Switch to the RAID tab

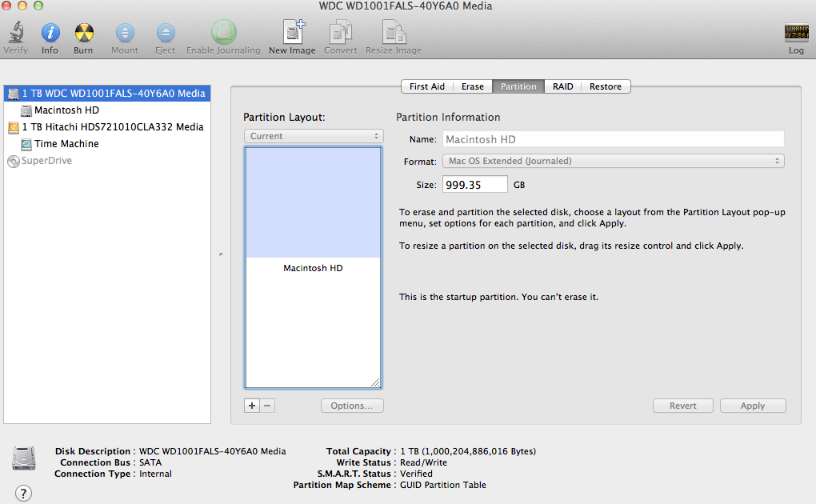[x=562, y=86]
